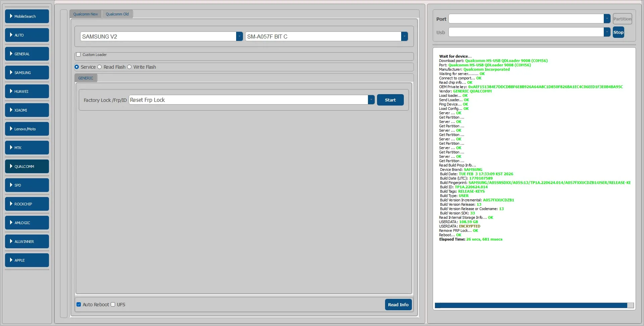644x326 pixels.
Task: Select the GENERIC tab
Action: pyautogui.click(x=86, y=78)
